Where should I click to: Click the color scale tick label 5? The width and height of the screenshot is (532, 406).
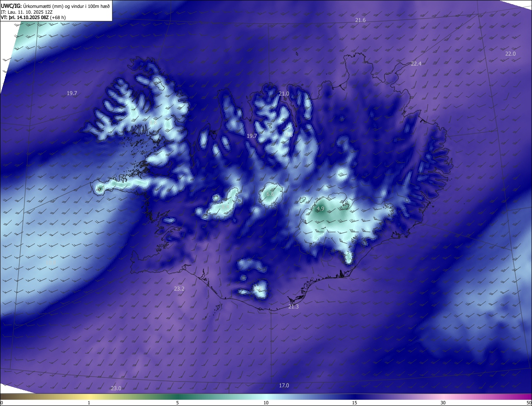[177, 403]
